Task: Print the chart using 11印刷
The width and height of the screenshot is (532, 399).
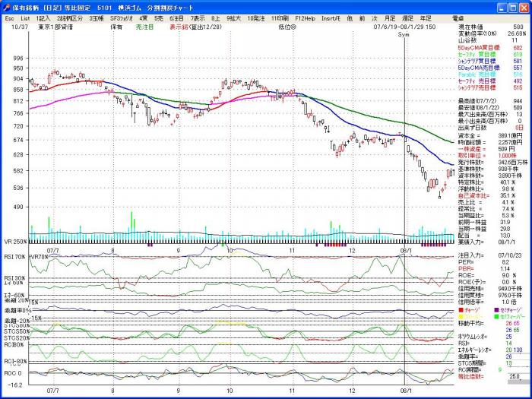Action: coord(280,17)
